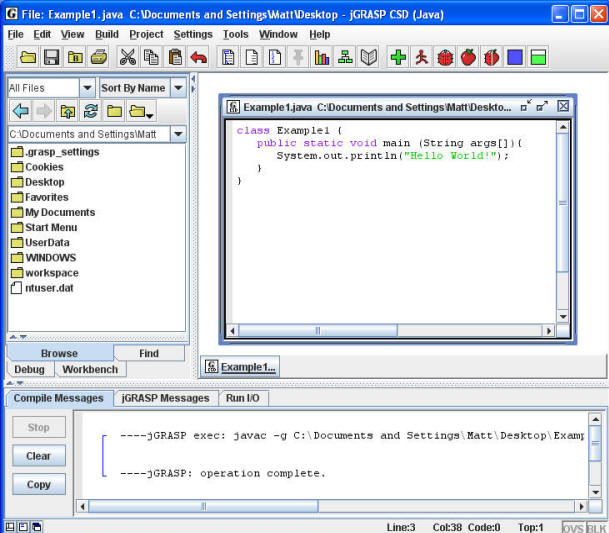609x533 pixels.
Task: Open the Desktop folder in browser
Action: click(x=38, y=182)
